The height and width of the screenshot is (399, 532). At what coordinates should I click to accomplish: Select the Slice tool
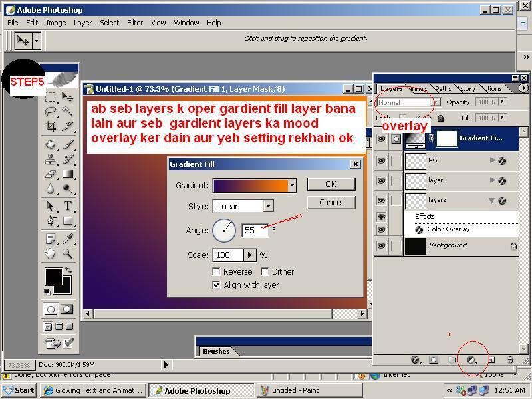[x=68, y=126]
